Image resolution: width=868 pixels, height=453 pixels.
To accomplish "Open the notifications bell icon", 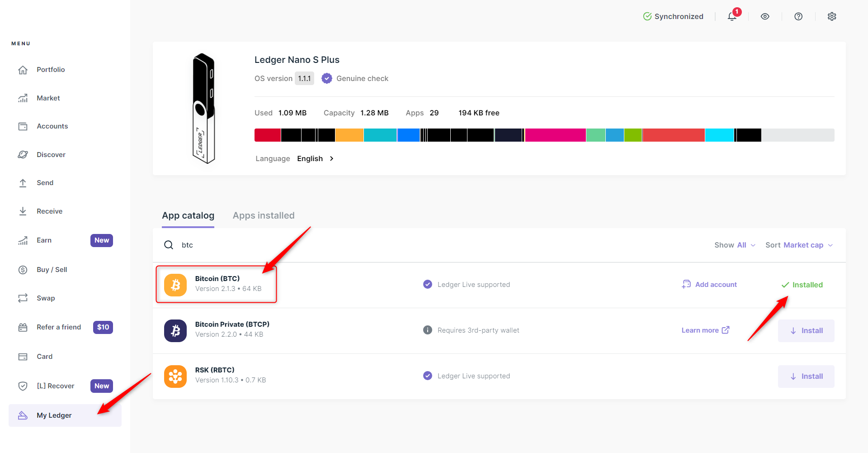I will [732, 17].
